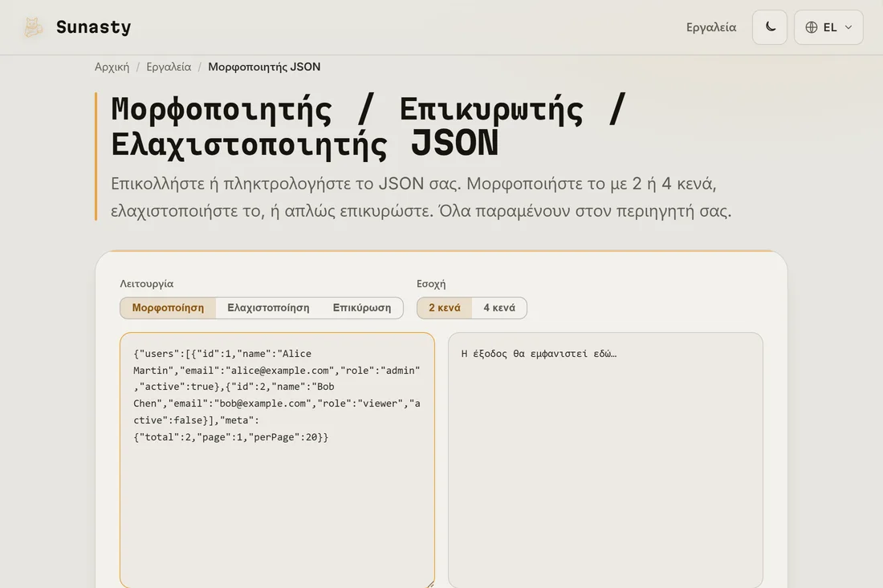Viewport: 883px width, 588px height.
Task: Click the Sunasty brand name
Action: pos(93,27)
